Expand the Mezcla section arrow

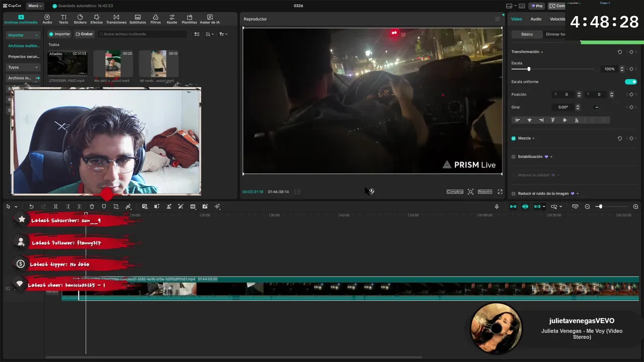click(x=533, y=138)
